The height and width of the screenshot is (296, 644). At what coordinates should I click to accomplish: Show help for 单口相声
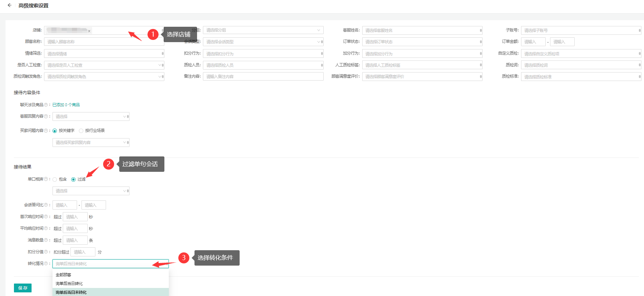[46, 179]
